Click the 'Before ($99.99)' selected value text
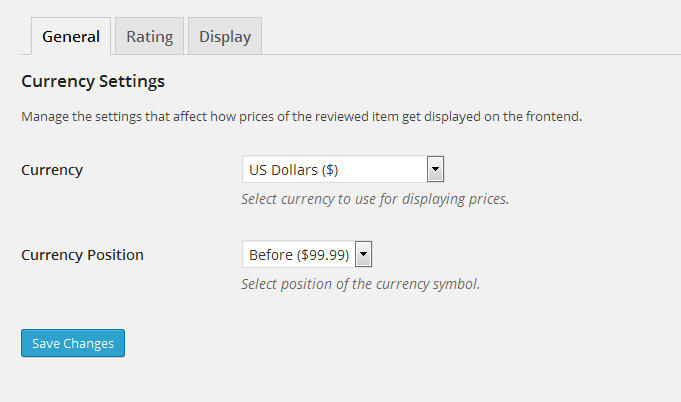Viewport: 681px width, 402px height. click(x=298, y=254)
